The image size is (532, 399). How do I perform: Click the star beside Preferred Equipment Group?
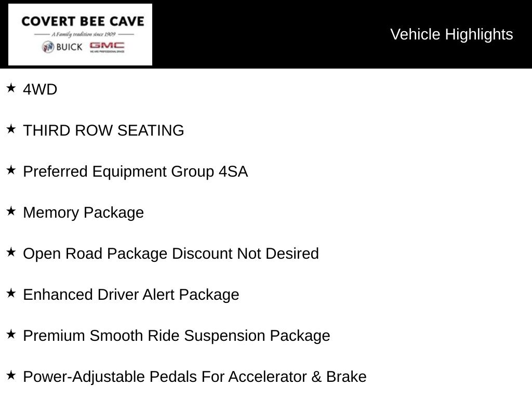coord(11,170)
